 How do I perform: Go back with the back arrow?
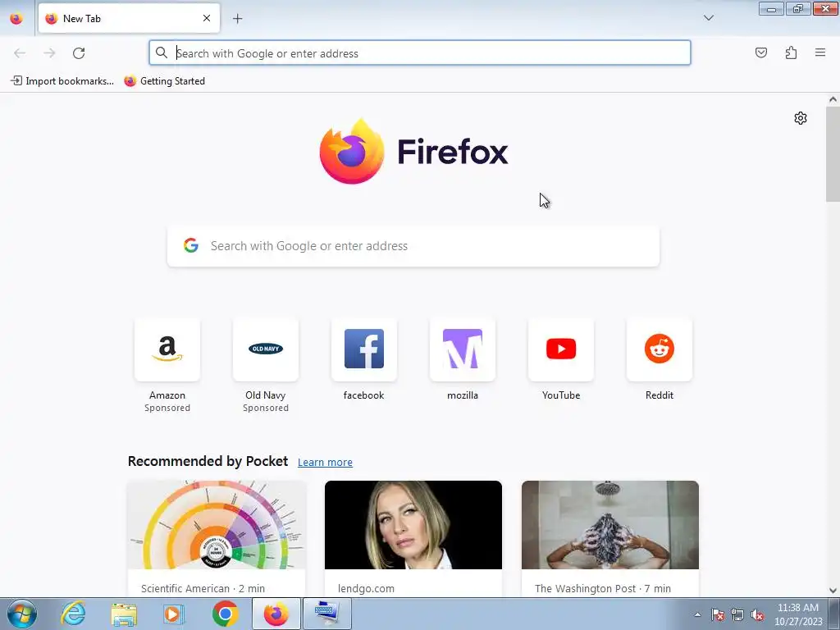[x=20, y=53]
